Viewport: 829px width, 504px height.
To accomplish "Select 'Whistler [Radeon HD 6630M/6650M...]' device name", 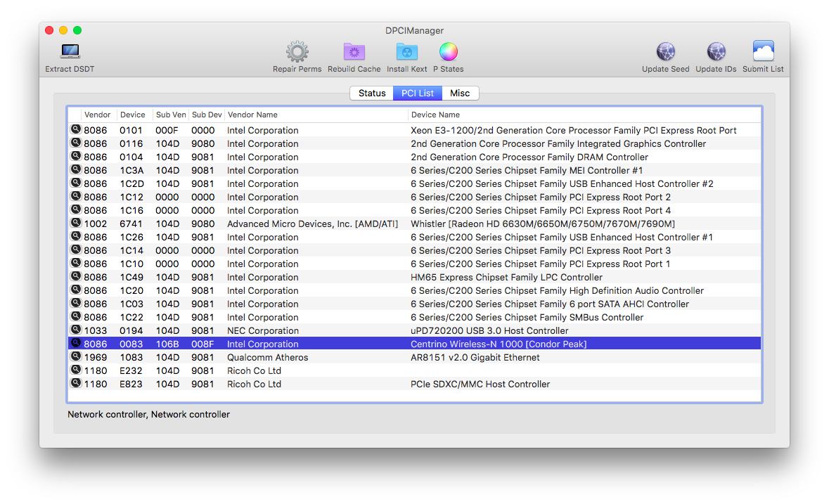I will pos(543,224).
